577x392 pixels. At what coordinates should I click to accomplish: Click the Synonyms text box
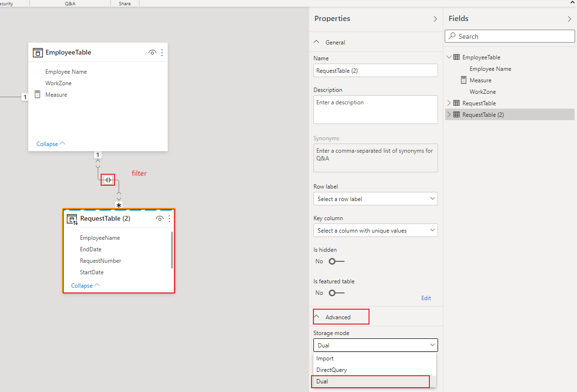[x=376, y=158]
